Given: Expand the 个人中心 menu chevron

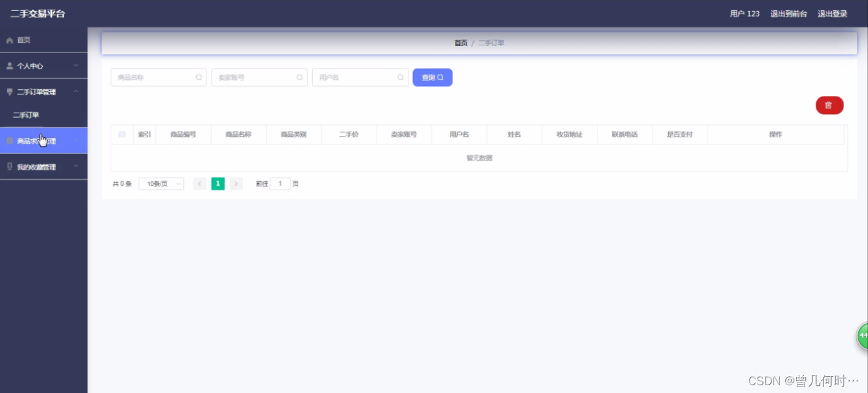Looking at the screenshot, I should tap(76, 66).
